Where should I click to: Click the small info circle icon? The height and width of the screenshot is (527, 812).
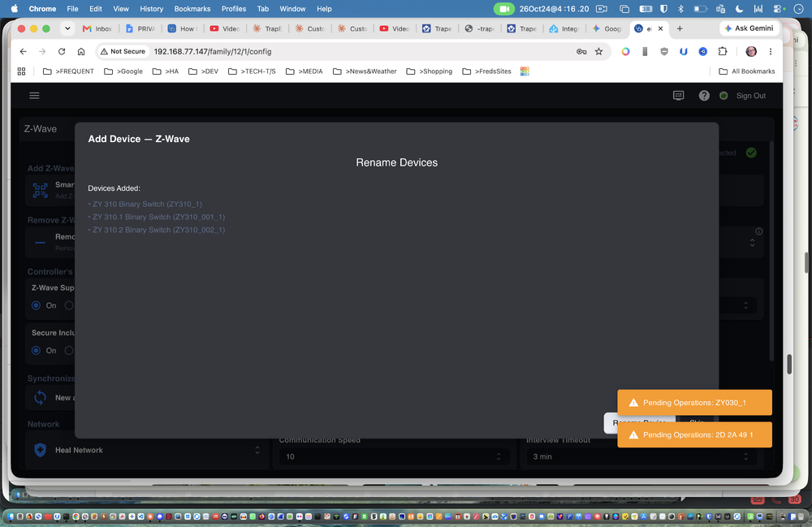758,231
